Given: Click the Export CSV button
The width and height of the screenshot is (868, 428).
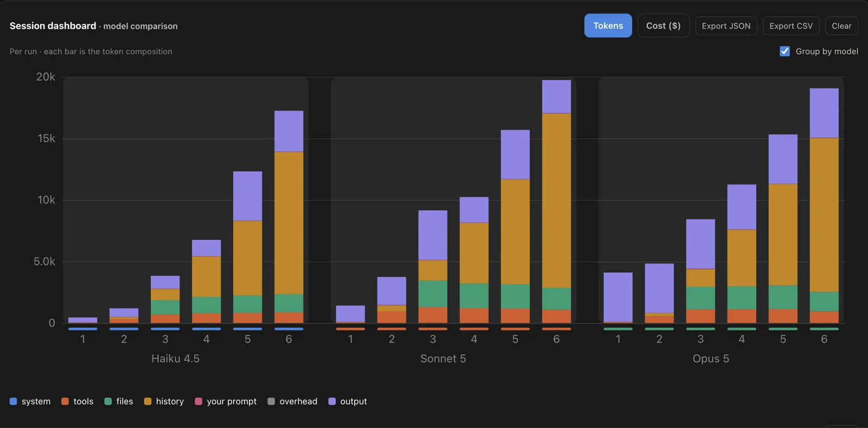Looking at the screenshot, I should point(790,26).
